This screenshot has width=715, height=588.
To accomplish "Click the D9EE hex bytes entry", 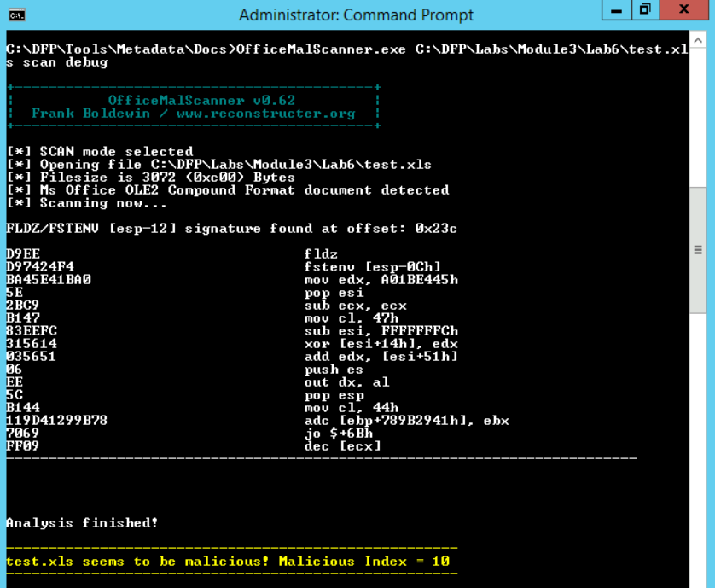I will pos(23,254).
